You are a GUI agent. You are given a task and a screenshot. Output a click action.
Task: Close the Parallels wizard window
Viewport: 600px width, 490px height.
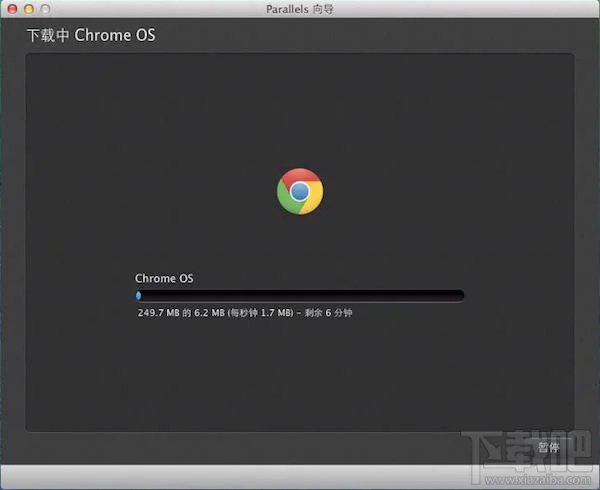[12, 9]
